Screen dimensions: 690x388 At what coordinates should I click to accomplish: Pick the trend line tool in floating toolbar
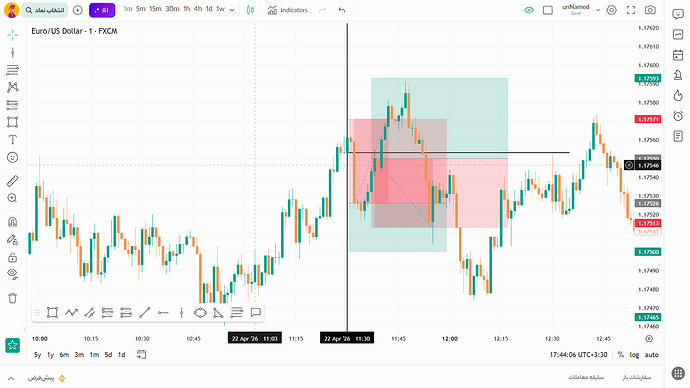point(145,313)
